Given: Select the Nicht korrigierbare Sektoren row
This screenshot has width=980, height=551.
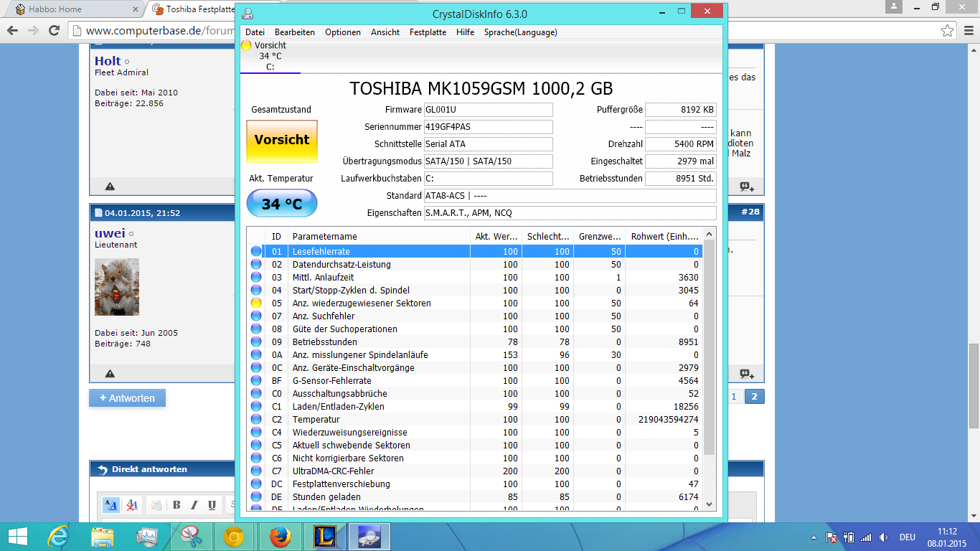Looking at the screenshot, I should click(x=475, y=458).
